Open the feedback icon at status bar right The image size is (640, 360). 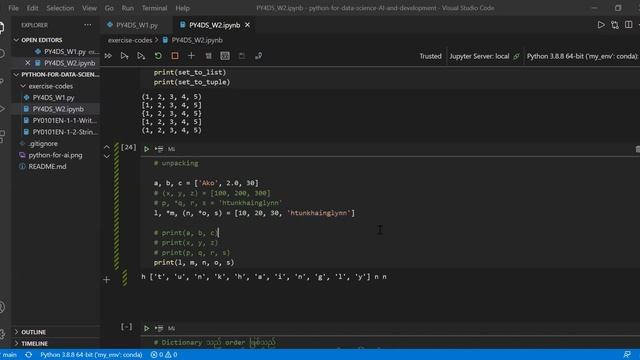627,354
